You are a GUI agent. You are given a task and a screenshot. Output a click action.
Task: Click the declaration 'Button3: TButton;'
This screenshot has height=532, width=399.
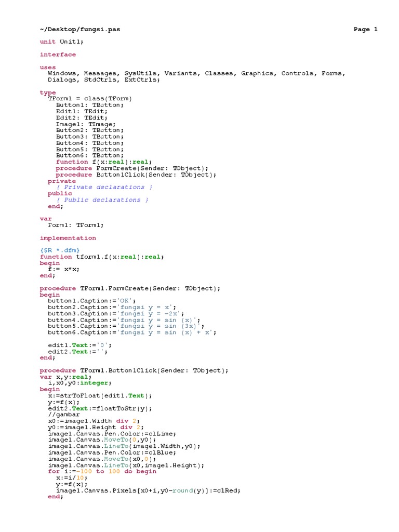[90, 137]
